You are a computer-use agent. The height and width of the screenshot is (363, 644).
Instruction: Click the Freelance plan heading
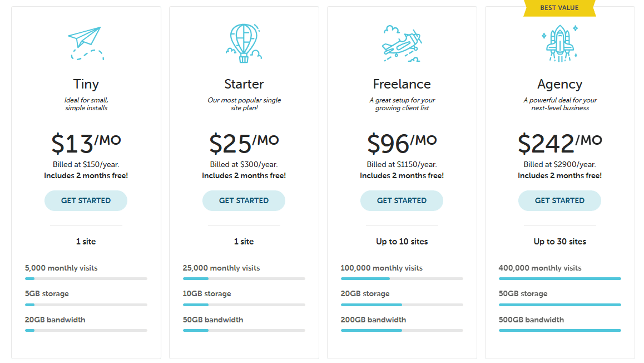[x=402, y=84]
